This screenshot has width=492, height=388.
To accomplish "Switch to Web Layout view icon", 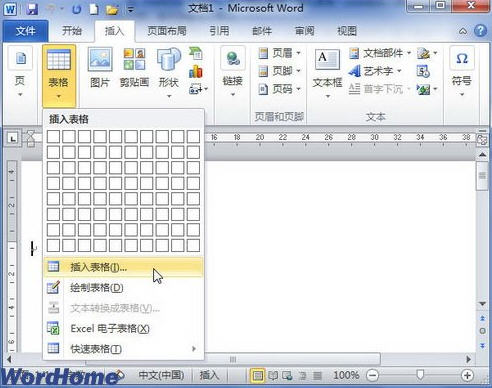I will pos(287,376).
